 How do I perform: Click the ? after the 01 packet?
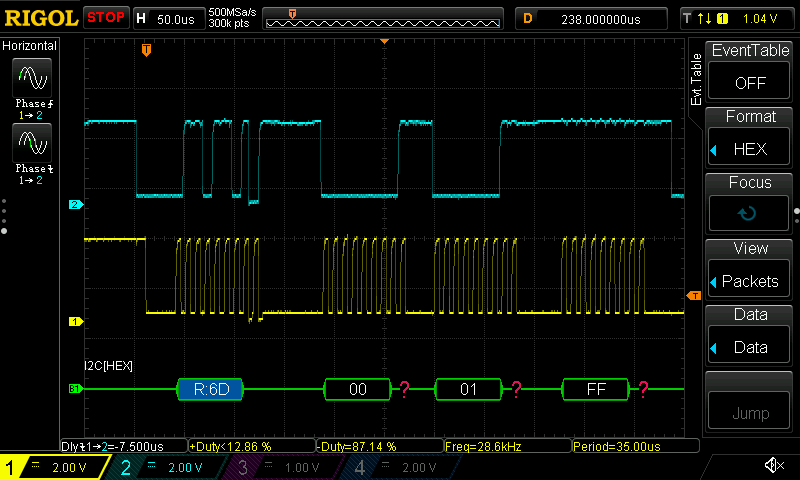[516, 389]
